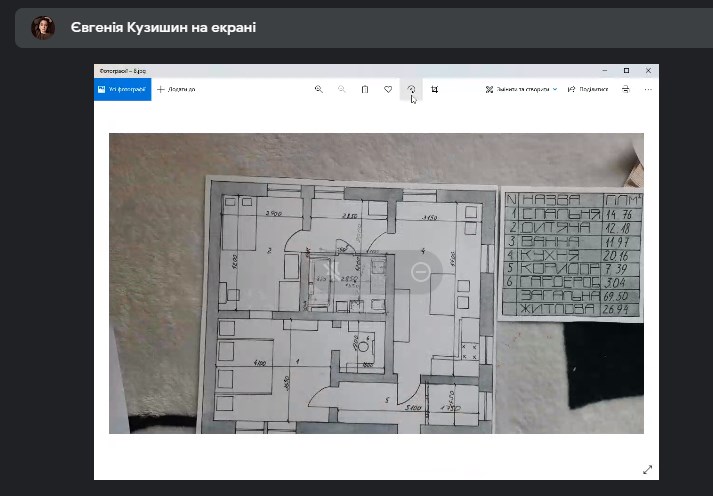Print the photo using the printer icon
Image resolution: width=713 pixels, height=496 pixels.
click(x=626, y=90)
